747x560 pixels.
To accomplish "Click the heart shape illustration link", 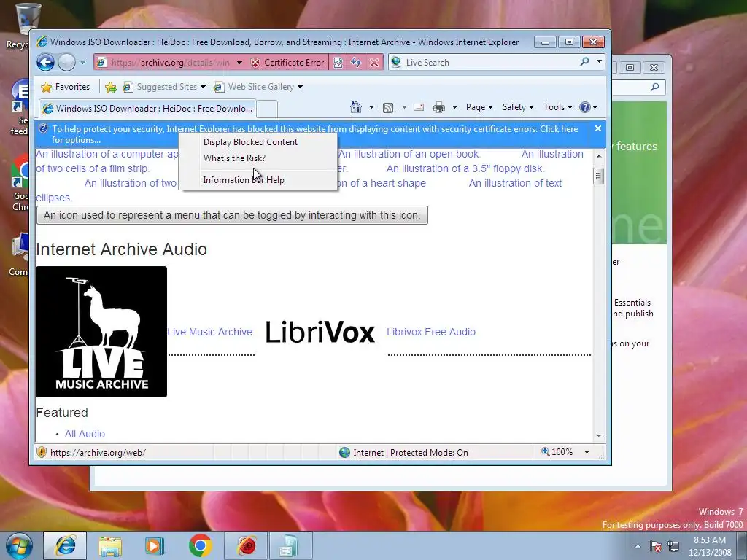I will (x=381, y=183).
